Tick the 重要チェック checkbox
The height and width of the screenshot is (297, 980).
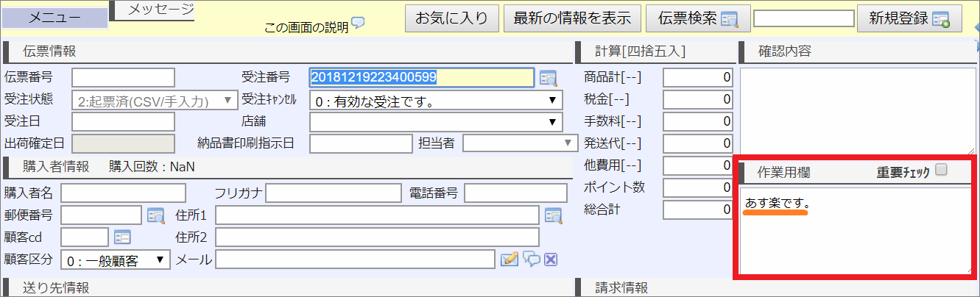click(x=941, y=171)
